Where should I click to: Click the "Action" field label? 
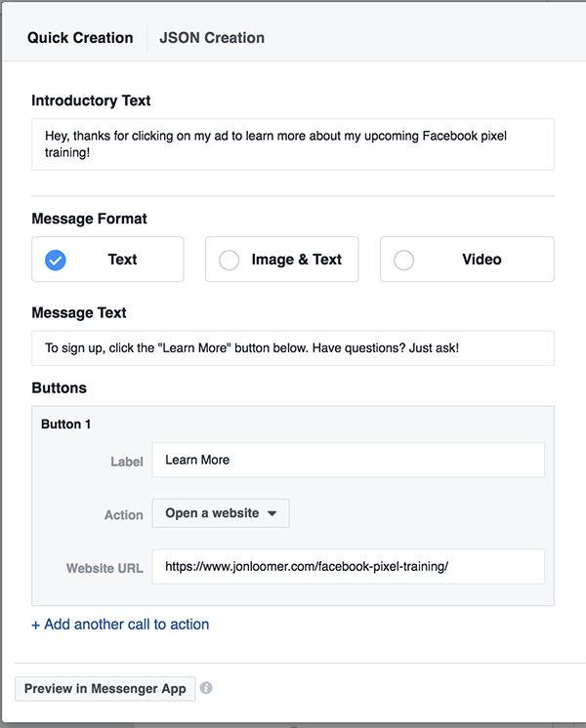pyautogui.click(x=124, y=514)
